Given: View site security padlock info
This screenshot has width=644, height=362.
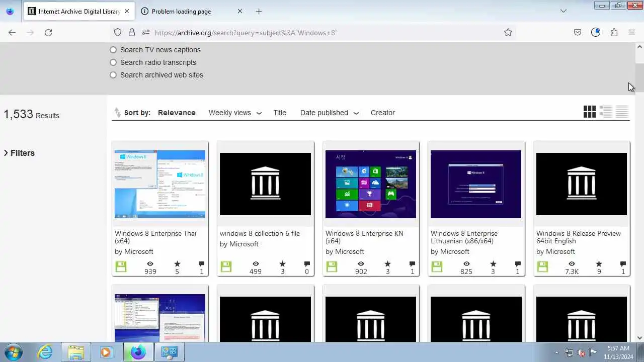Looking at the screenshot, I should pos(132,32).
